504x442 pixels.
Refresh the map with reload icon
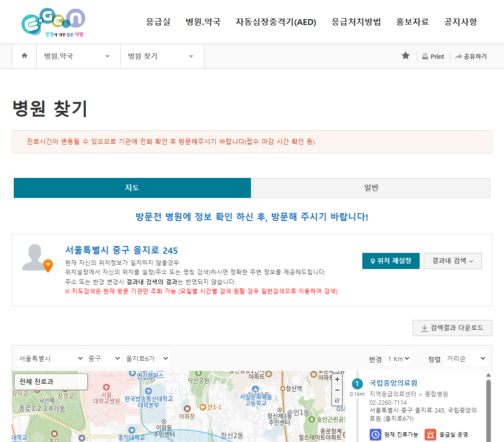tap(337, 400)
